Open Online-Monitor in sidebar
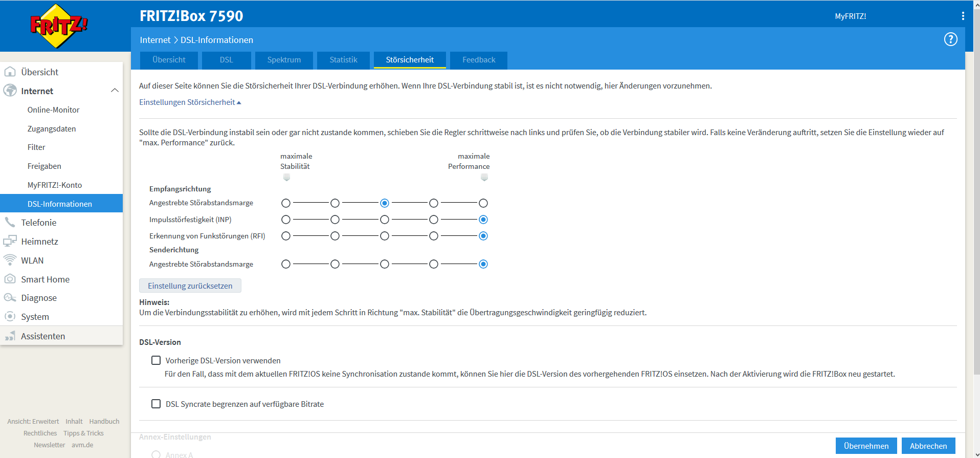Screen dimensions: 980x458 54,110
